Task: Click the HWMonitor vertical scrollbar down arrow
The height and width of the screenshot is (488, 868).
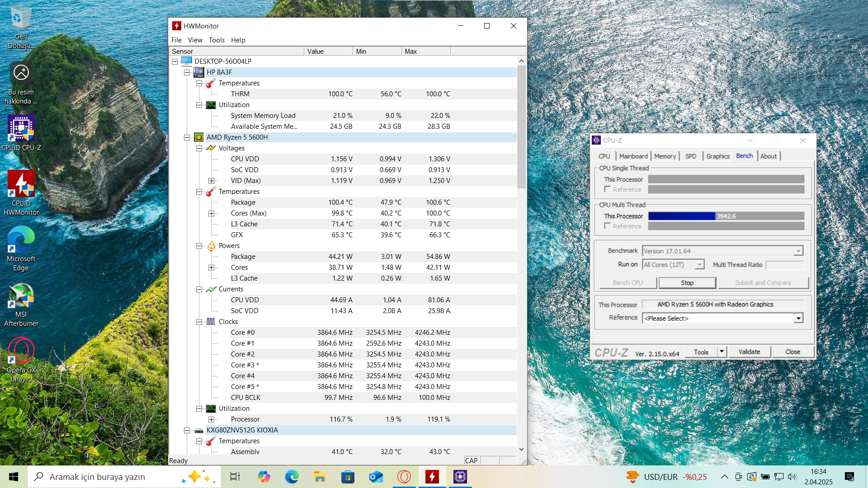Action: coord(521,449)
